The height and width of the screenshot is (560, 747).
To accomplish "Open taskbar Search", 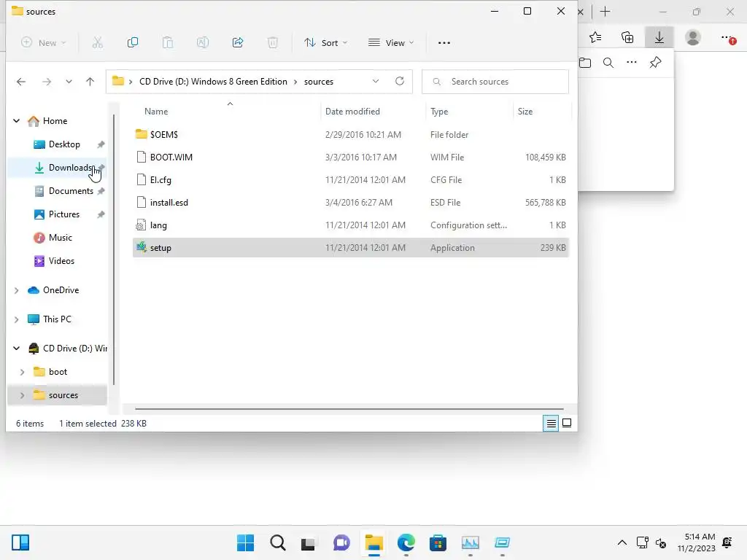I will pos(278,542).
